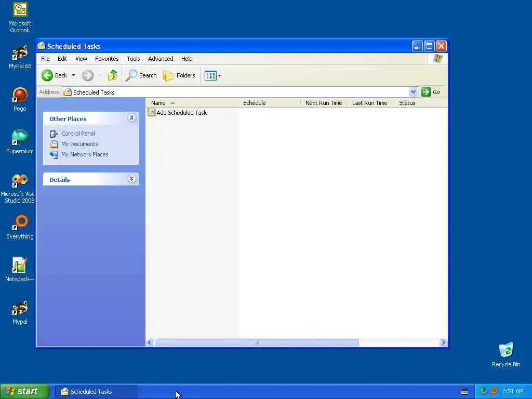Screen dimensions: 532x399
Task: Select Mypal desktop icon
Action: [20, 312]
